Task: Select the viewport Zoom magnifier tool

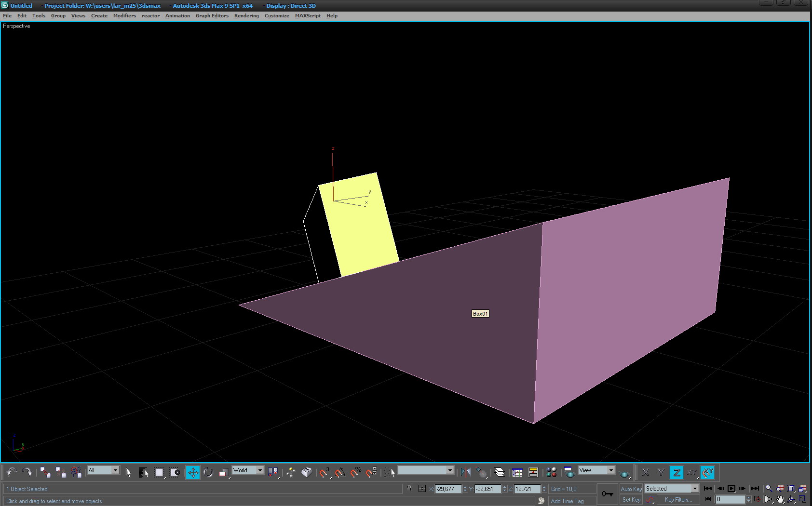Action: (x=769, y=489)
